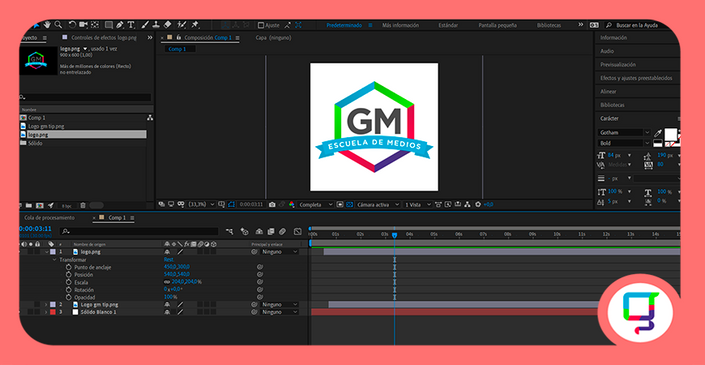
Task: Toggle the Ajuste snapping checkbox
Action: tap(261, 25)
